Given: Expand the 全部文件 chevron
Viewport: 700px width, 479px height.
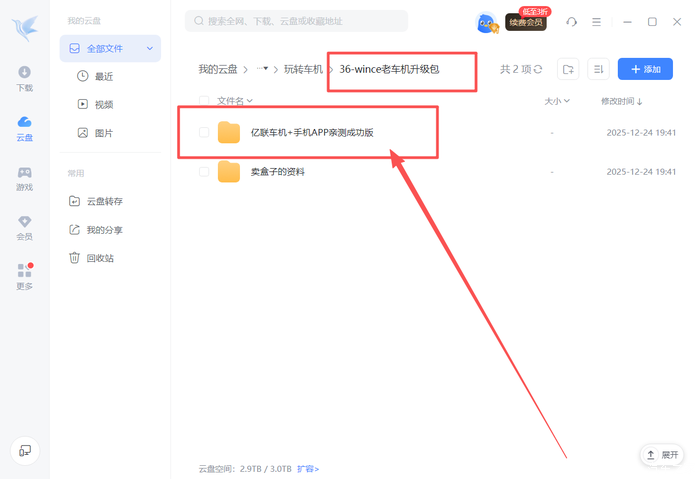Looking at the screenshot, I should click(150, 48).
